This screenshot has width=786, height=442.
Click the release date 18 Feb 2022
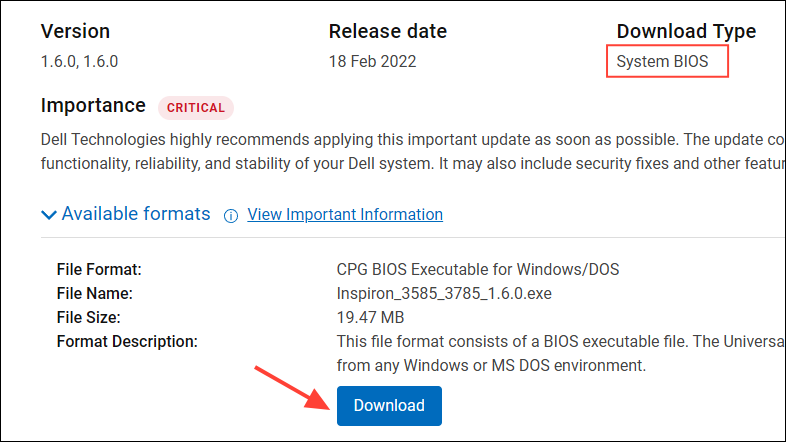coord(372,61)
